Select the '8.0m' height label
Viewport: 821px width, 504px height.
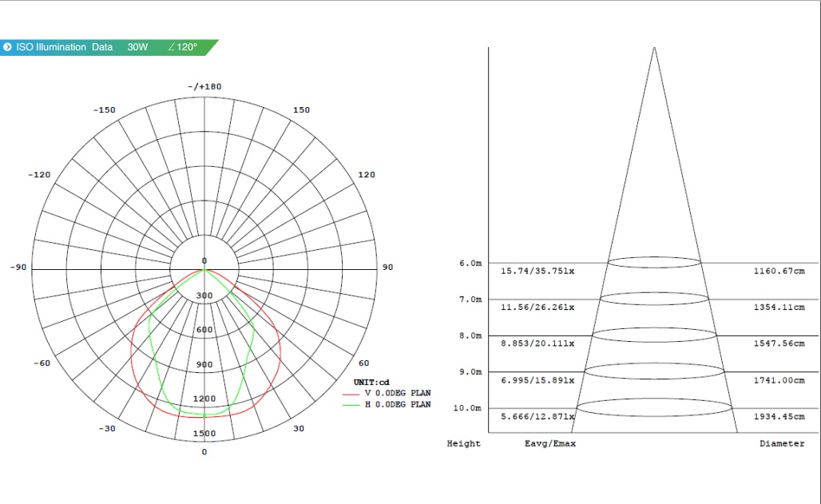(470, 335)
